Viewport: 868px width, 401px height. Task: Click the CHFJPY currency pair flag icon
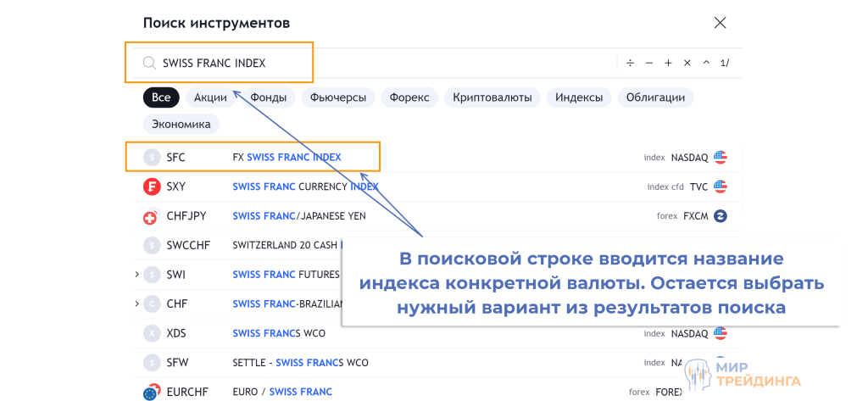(x=152, y=216)
